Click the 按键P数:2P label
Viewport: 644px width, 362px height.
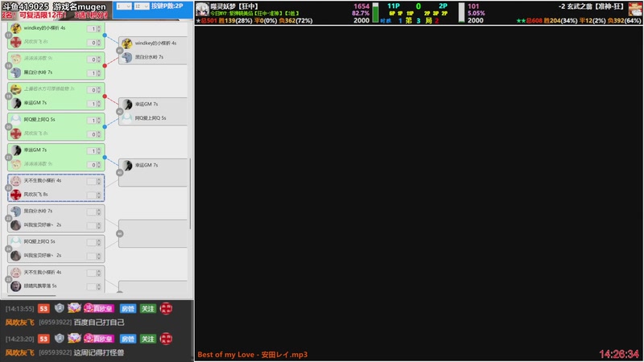[167, 6]
